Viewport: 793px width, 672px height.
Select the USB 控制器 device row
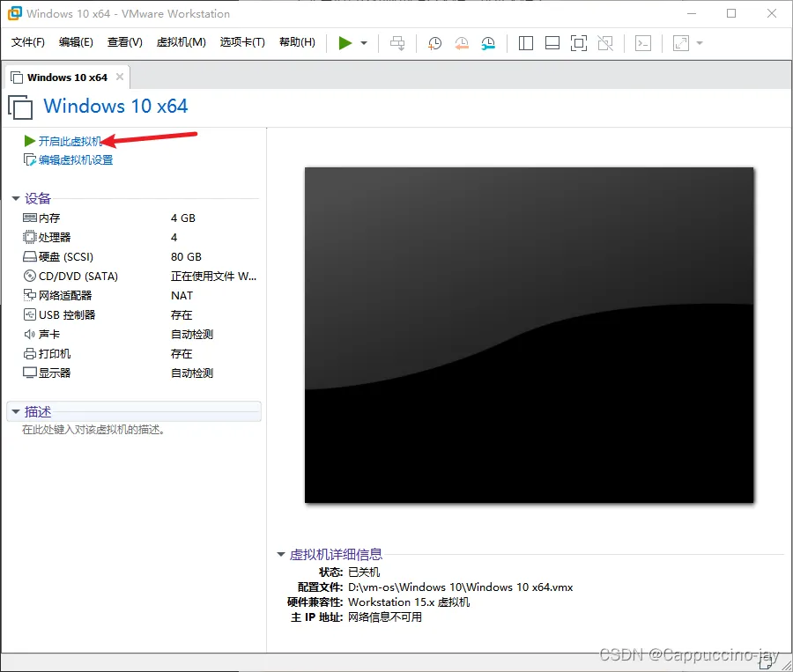point(139,314)
